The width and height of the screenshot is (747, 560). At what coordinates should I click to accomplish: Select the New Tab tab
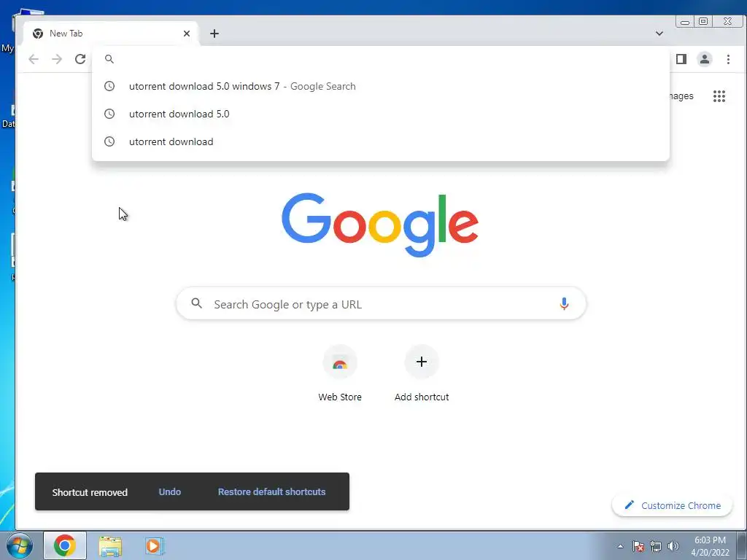click(x=111, y=34)
